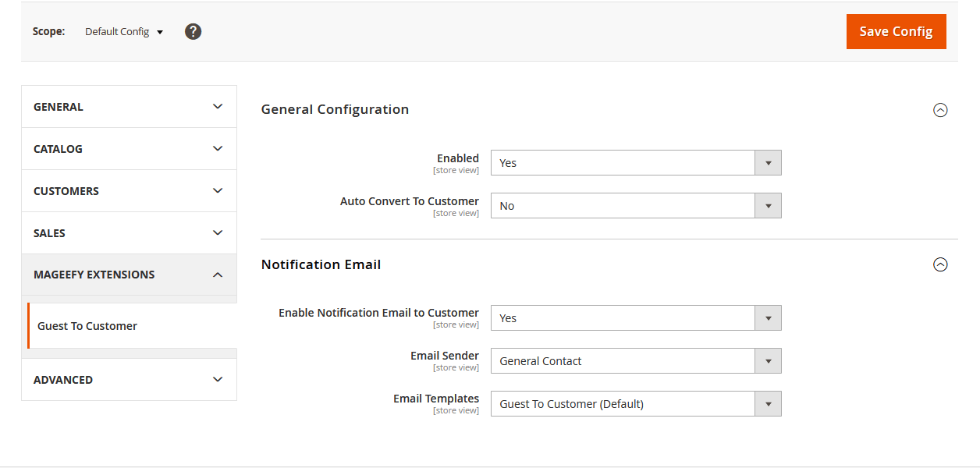
Task: Collapse the Mageefy Extensions sidebar section
Action: tap(129, 275)
